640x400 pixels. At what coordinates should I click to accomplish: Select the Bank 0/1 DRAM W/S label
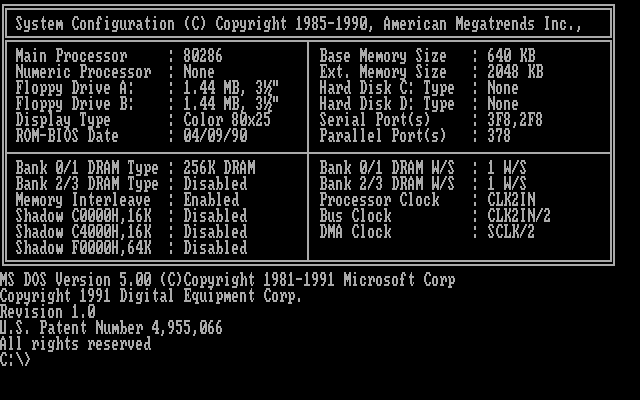point(387,167)
